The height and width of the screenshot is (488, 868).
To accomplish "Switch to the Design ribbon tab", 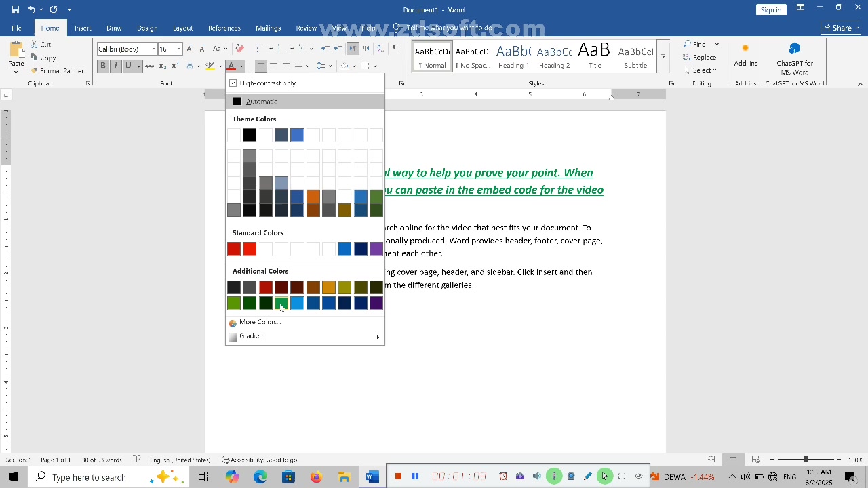I will click(147, 28).
